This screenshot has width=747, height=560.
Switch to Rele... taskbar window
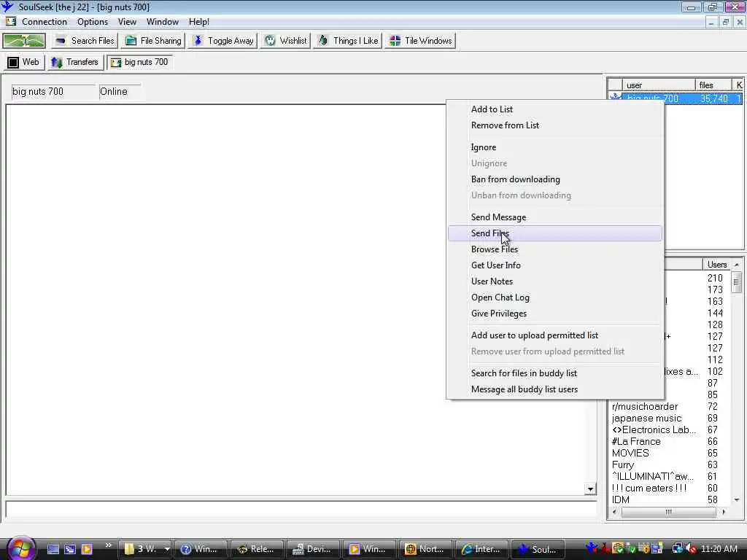click(x=256, y=549)
